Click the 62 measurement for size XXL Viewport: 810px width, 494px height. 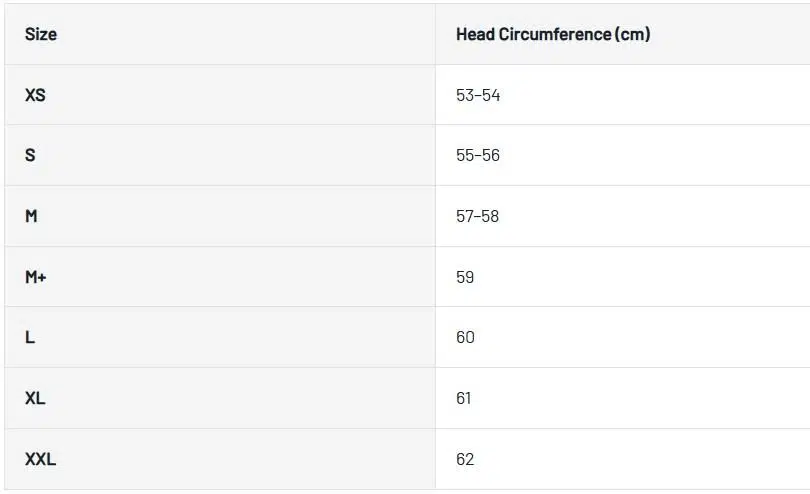[465, 459]
